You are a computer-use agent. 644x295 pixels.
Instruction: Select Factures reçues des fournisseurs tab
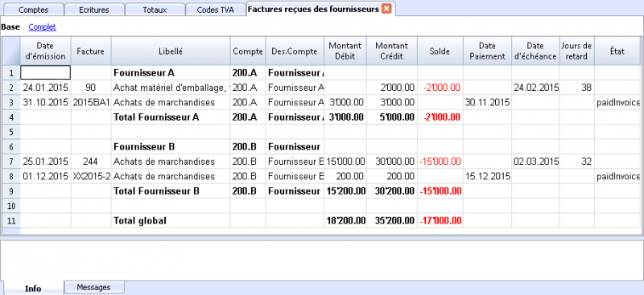pyautogui.click(x=313, y=9)
